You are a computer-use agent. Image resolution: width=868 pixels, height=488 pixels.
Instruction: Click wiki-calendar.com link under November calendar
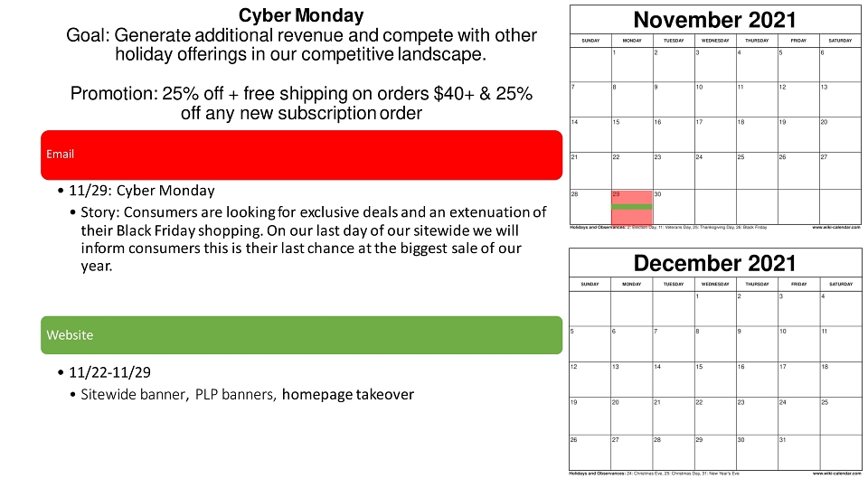tap(836, 227)
